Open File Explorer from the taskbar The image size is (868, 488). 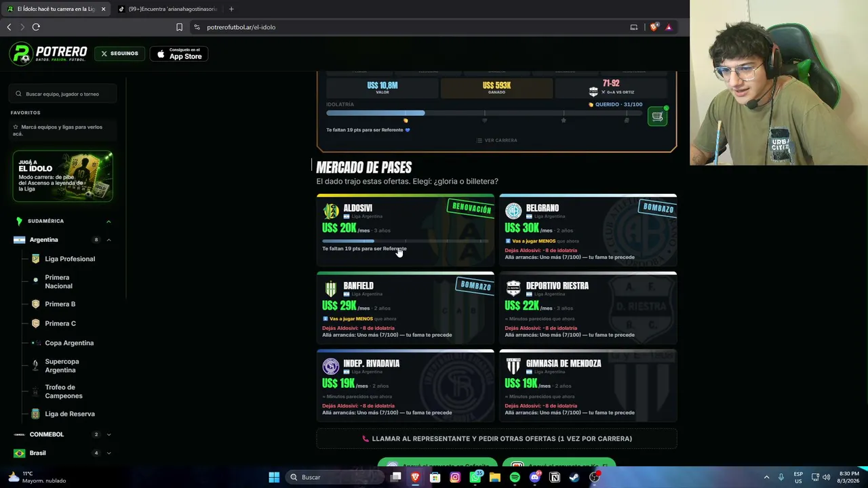(x=495, y=477)
